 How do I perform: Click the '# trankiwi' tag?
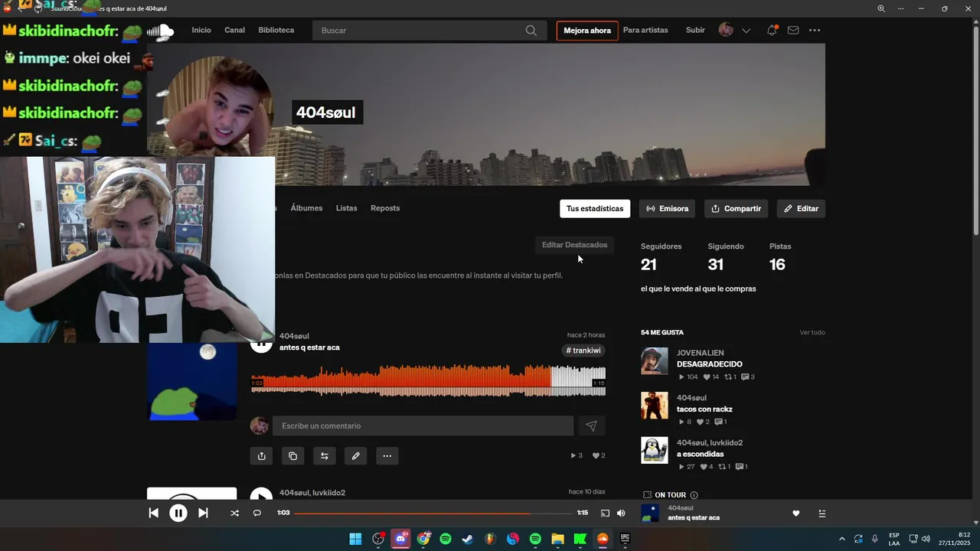[584, 350]
